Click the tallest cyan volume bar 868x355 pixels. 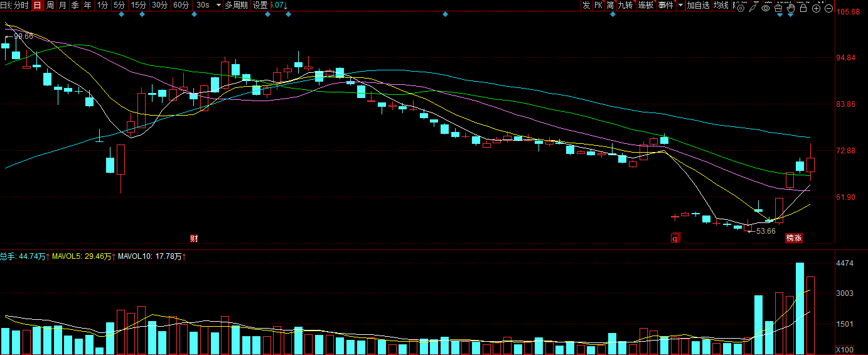tap(800, 309)
